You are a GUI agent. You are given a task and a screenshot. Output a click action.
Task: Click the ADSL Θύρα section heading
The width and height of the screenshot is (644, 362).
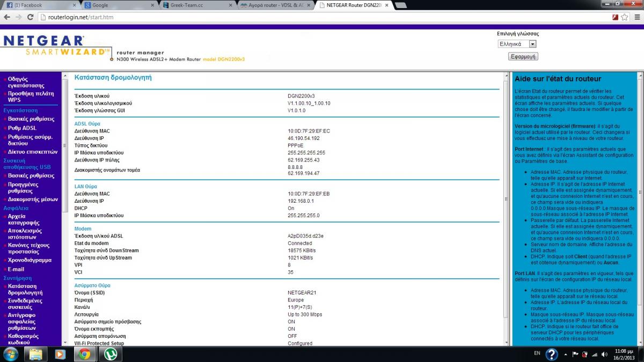pos(87,124)
